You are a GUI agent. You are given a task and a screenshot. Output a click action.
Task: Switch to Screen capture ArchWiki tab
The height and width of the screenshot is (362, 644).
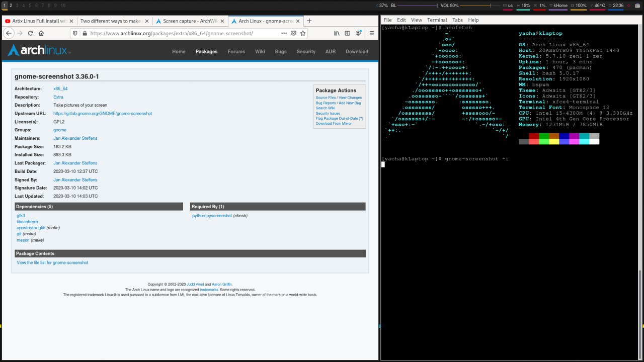190,21
